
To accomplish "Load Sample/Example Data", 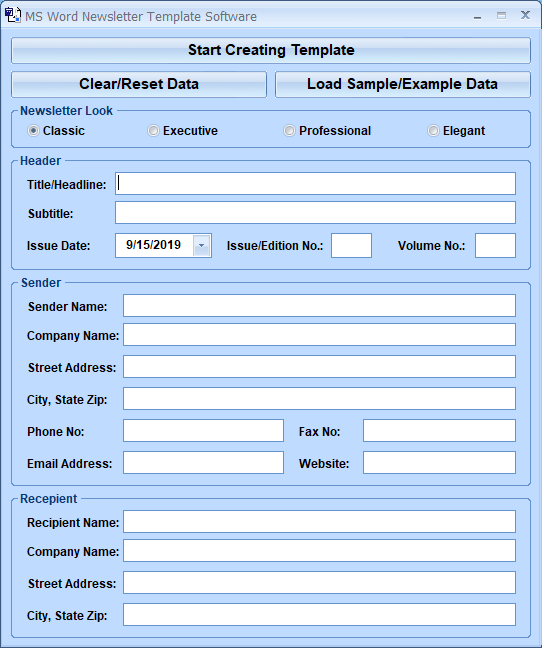I will 403,84.
